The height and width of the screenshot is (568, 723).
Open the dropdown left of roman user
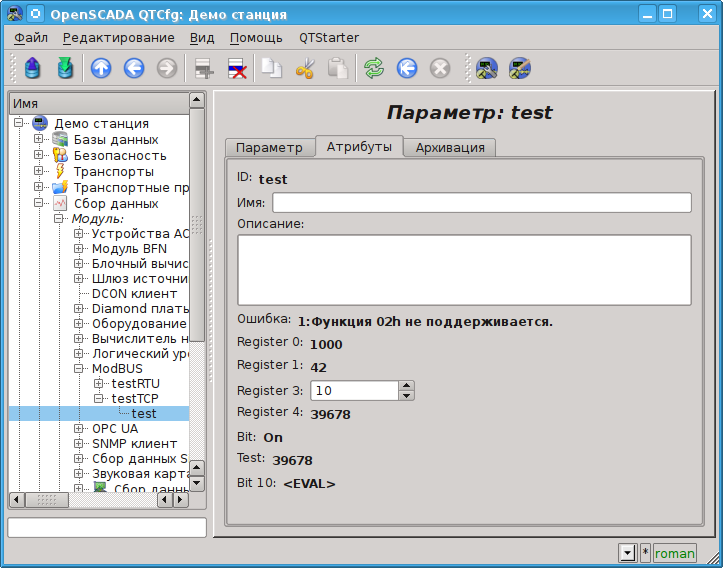tap(627, 553)
